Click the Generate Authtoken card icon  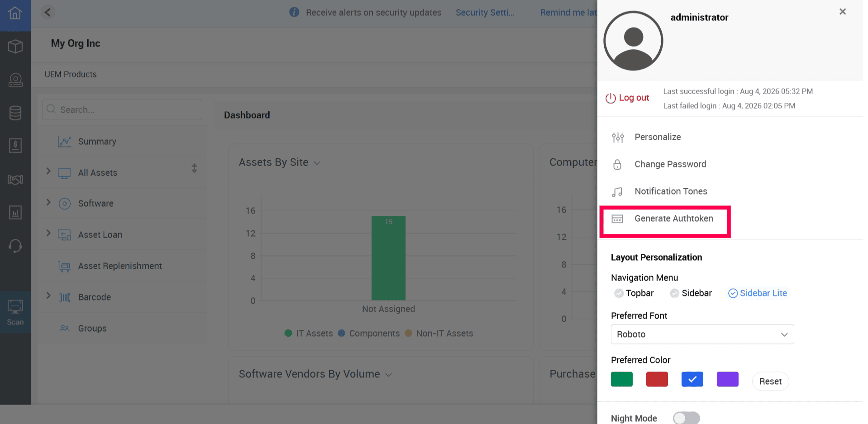(617, 219)
